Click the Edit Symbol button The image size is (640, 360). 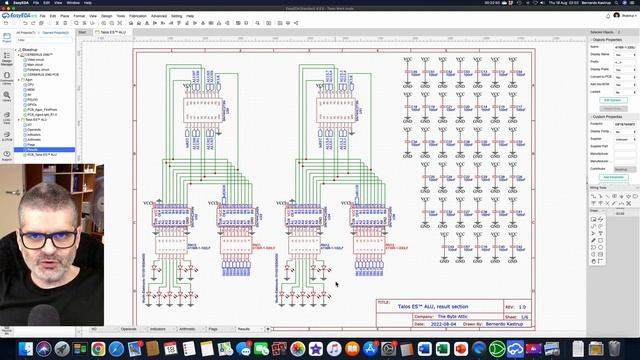[613, 100]
